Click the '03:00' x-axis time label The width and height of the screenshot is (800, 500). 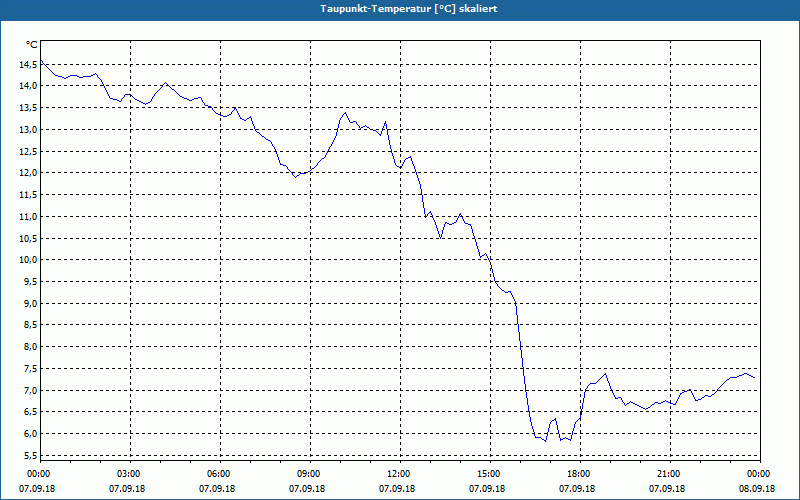pos(128,474)
